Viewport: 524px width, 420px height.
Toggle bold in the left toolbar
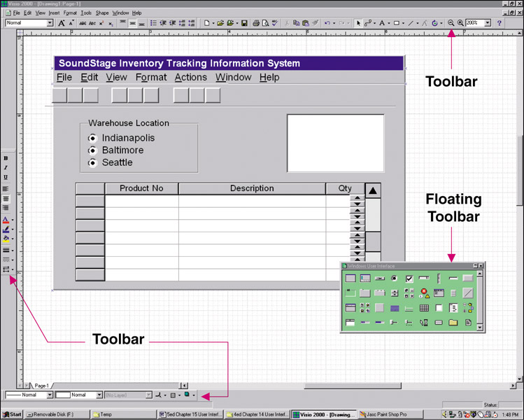click(x=6, y=158)
